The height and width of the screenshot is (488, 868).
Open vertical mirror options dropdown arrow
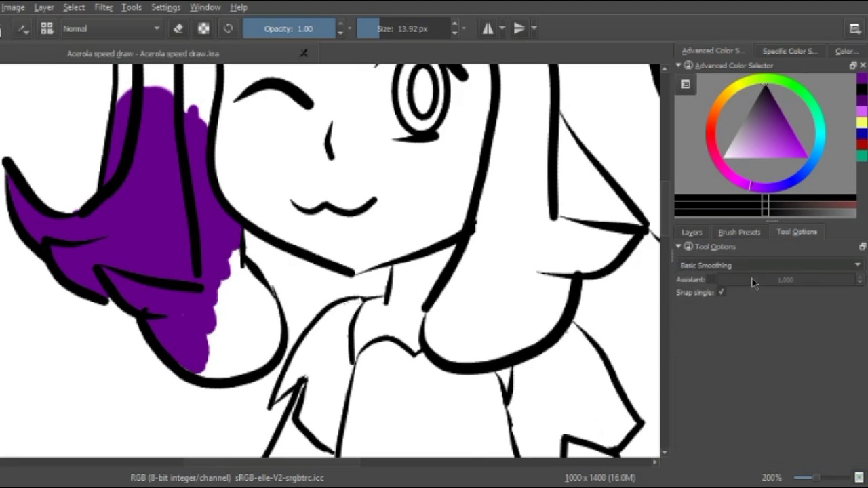coord(534,28)
